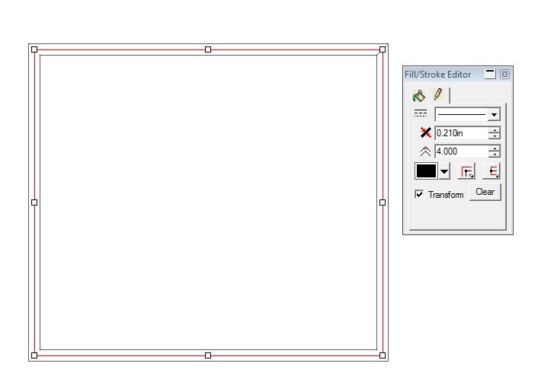Open the corner join style button
Image resolution: width=557 pixels, height=392 pixels.
(467, 171)
